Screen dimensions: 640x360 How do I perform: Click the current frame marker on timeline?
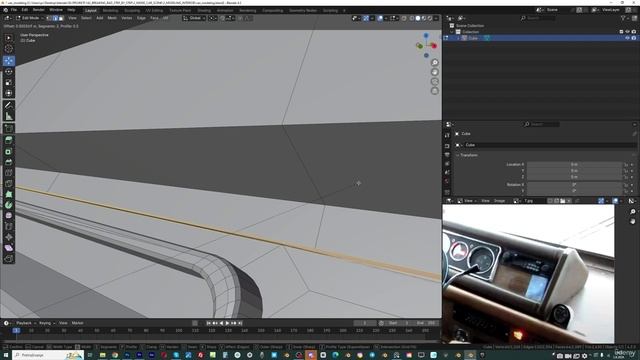pyautogui.click(x=16, y=330)
